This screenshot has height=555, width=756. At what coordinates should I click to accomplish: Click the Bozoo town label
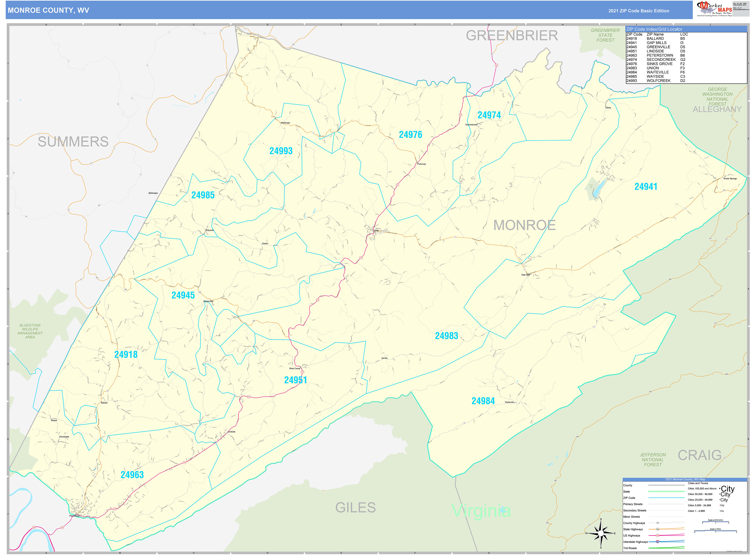coord(54,420)
